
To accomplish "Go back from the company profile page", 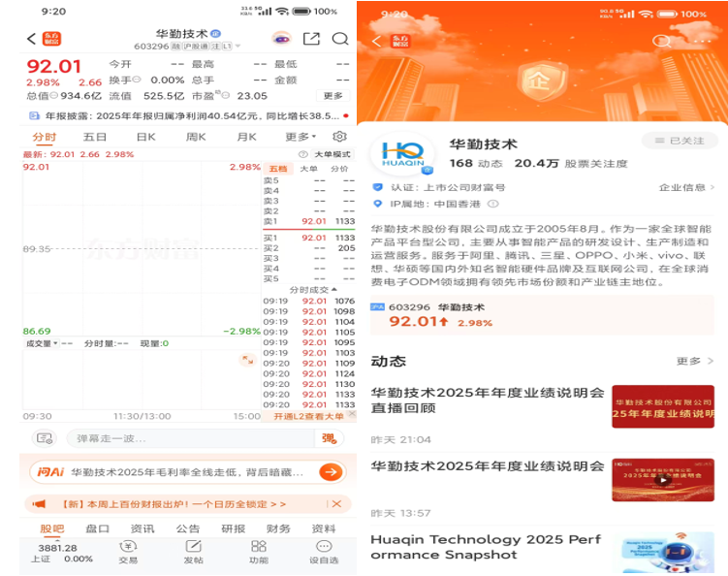I will click(x=376, y=42).
